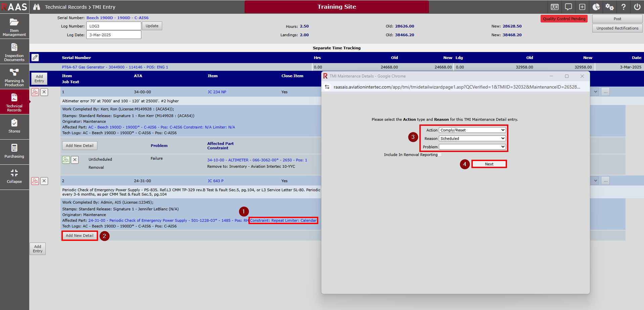Open Stores in the left sidebar
Viewport: 644px width, 310px height.
tap(14, 126)
